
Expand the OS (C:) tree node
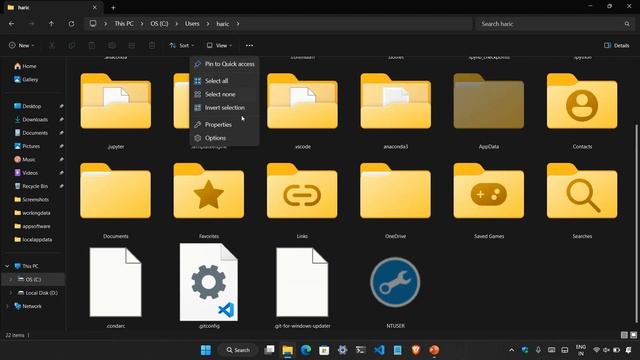[11, 280]
